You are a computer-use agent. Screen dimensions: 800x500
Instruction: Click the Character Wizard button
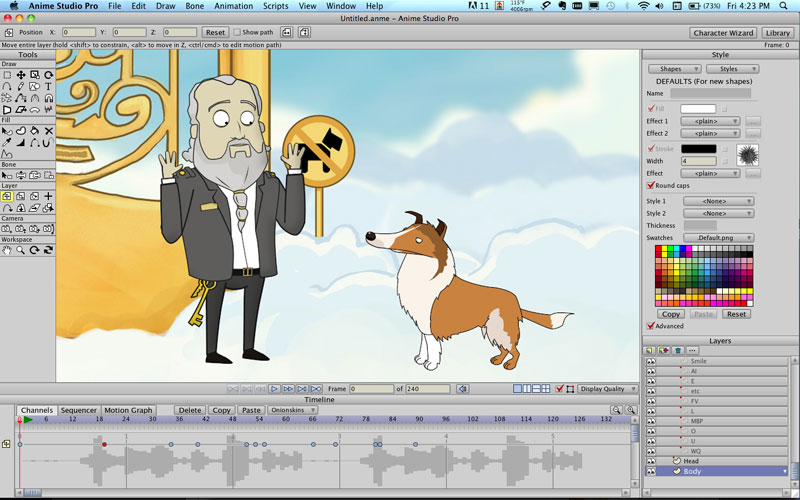pyautogui.click(x=723, y=32)
